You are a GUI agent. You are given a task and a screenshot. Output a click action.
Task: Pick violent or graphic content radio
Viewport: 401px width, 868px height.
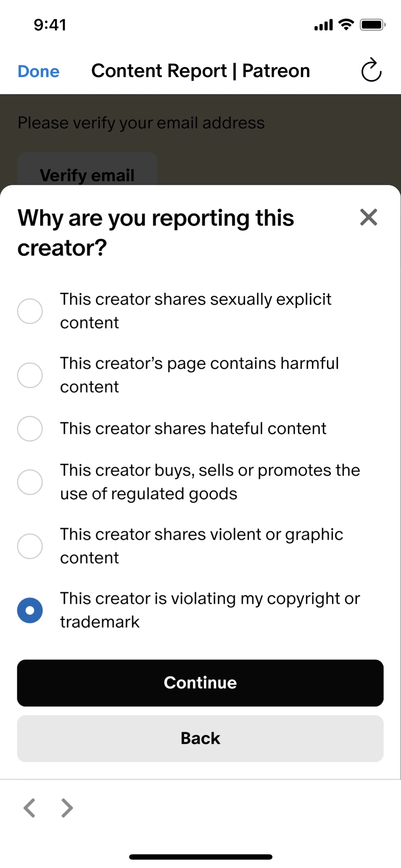pos(30,546)
